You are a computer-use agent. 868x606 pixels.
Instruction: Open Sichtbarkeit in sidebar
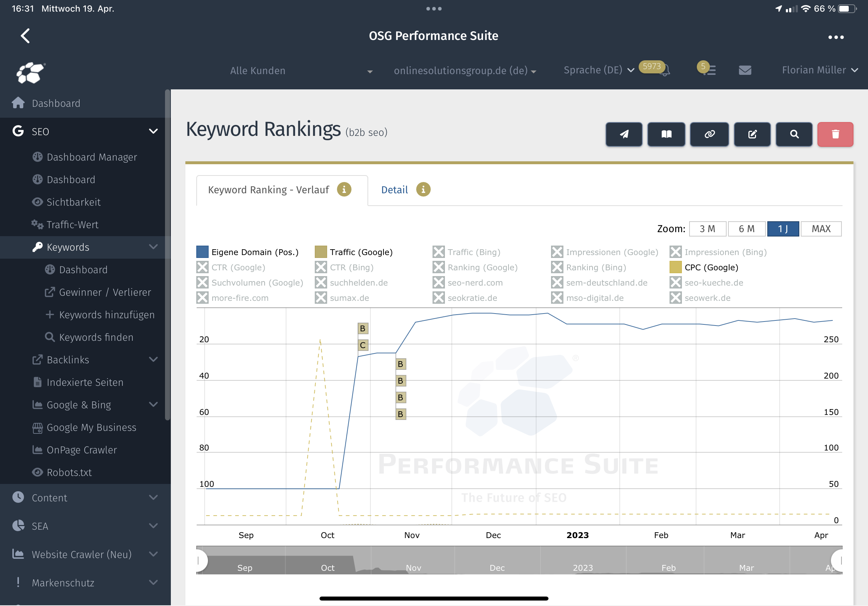click(x=83, y=202)
